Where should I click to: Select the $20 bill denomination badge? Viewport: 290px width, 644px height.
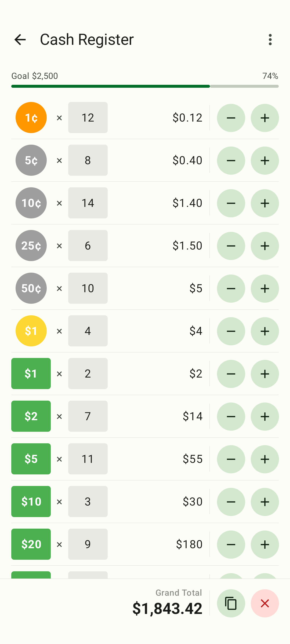[31, 544]
